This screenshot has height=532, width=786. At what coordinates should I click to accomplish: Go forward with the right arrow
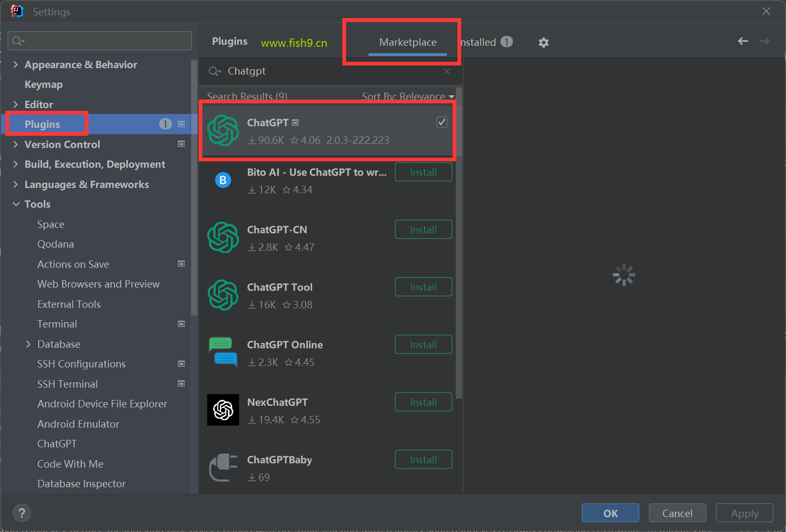pyautogui.click(x=764, y=41)
